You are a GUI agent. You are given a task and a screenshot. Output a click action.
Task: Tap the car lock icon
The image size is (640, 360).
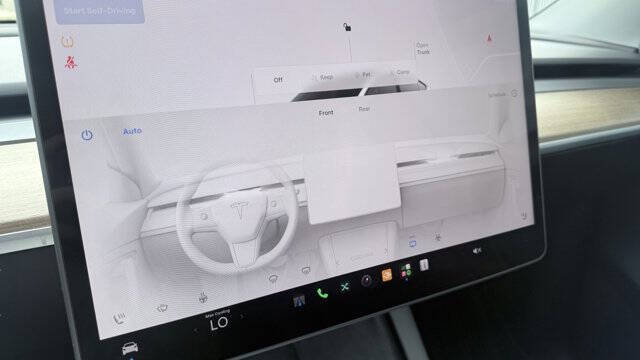click(347, 27)
